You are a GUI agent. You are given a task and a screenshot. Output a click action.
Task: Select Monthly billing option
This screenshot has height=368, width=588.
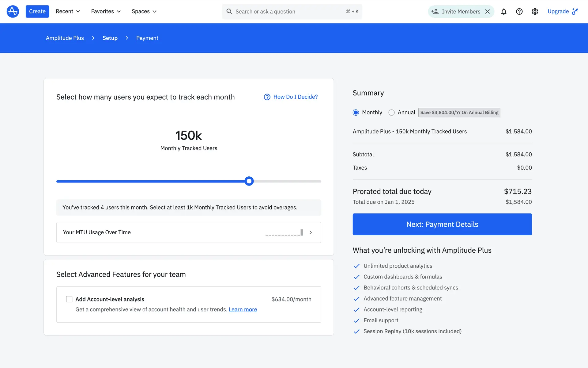356,113
